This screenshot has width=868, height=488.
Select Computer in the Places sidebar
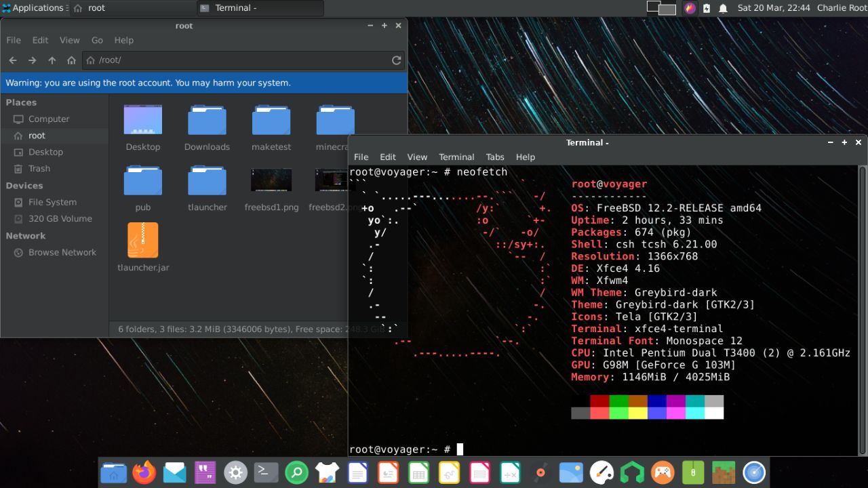(x=54, y=119)
